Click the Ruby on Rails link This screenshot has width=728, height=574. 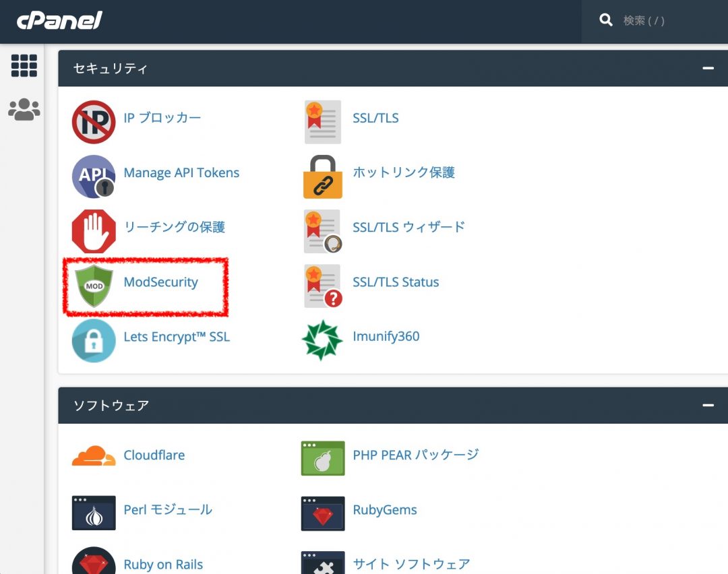tap(163, 564)
